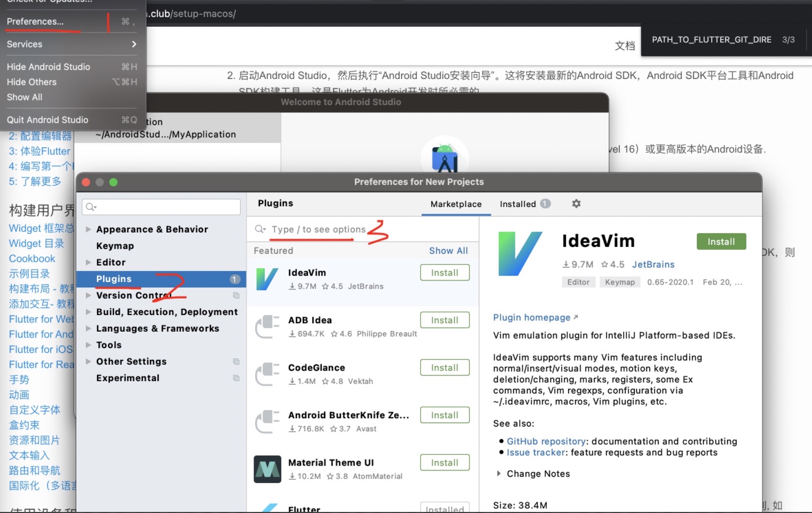Click the project-level icon beside Other Settings
This screenshot has width=812, height=513.
pyautogui.click(x=236, y=362)
